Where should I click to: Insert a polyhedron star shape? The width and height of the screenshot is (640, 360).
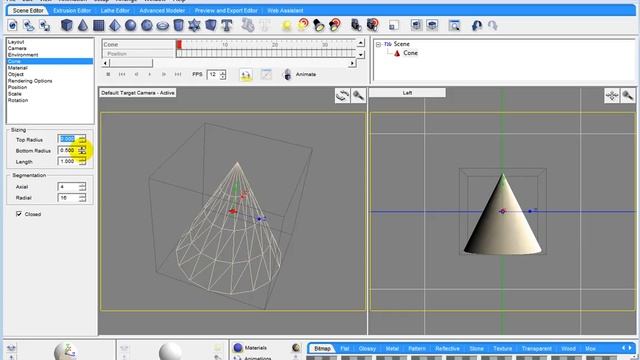click(194, 25)
